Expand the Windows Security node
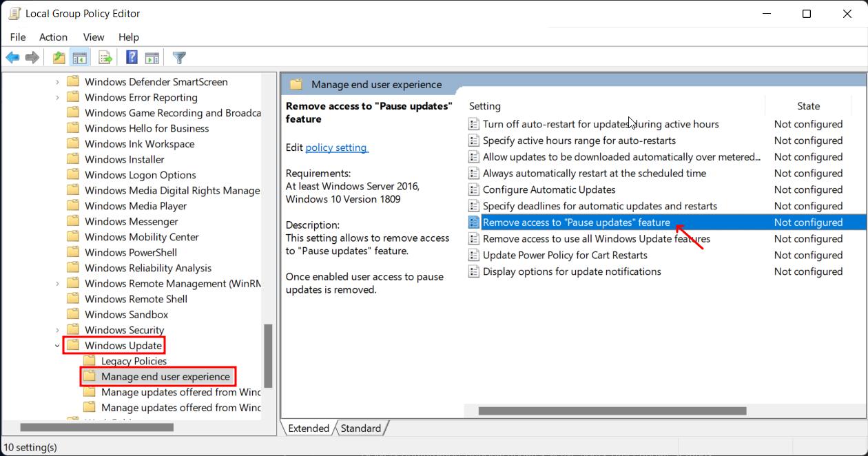Image resolution: width=868 pixels, height=456 pixels. 57,330
